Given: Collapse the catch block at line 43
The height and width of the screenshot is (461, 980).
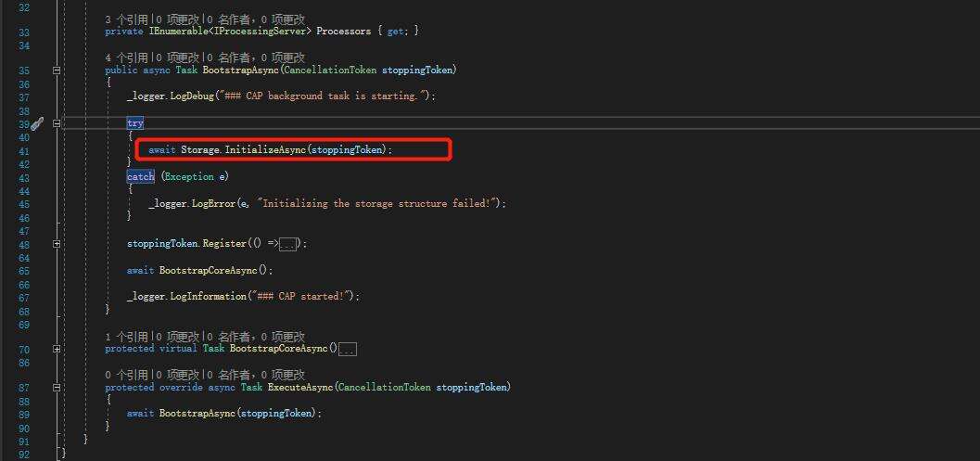Looking at the screenshot, I should 57,176.
